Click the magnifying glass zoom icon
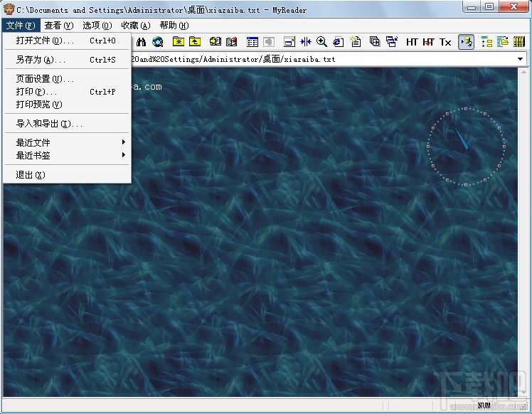Screen dimensions: 532x414 (x=322, y=42)
